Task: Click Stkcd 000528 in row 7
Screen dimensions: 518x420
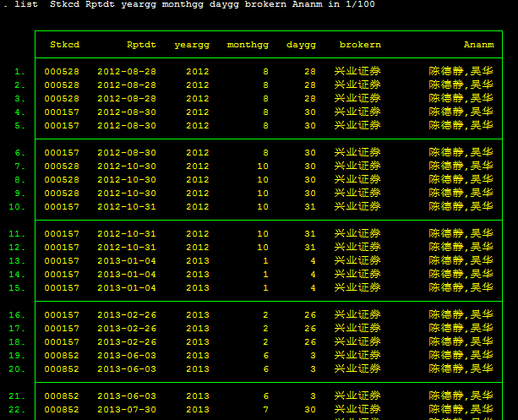Action: pos(62,166)
